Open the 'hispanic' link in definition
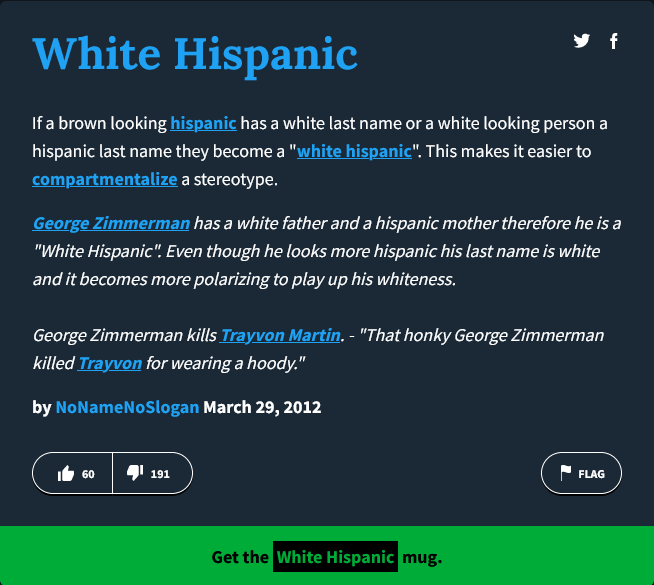The image size is (654, 585). (x=203, y=124)
